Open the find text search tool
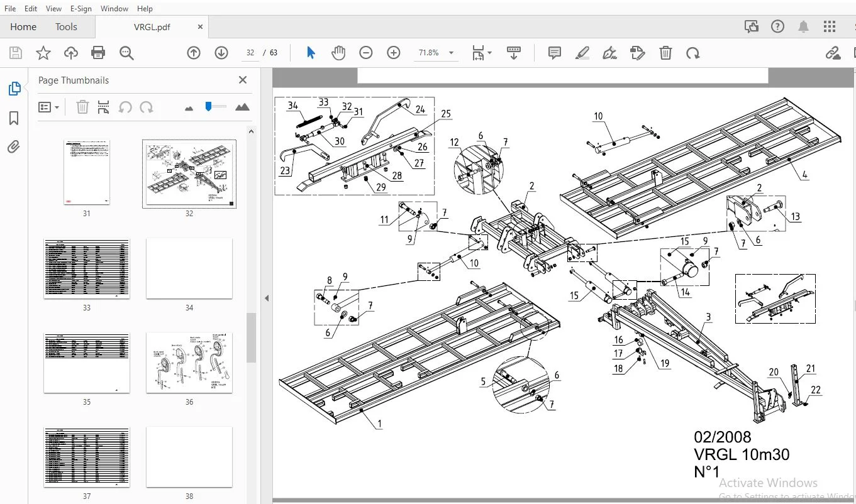 126,53
